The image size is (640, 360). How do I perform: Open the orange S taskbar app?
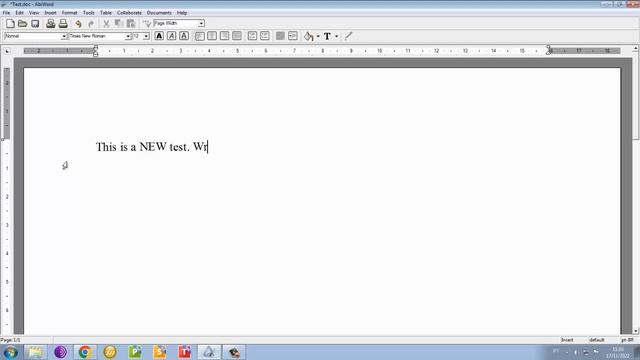(x=160, y=352)
